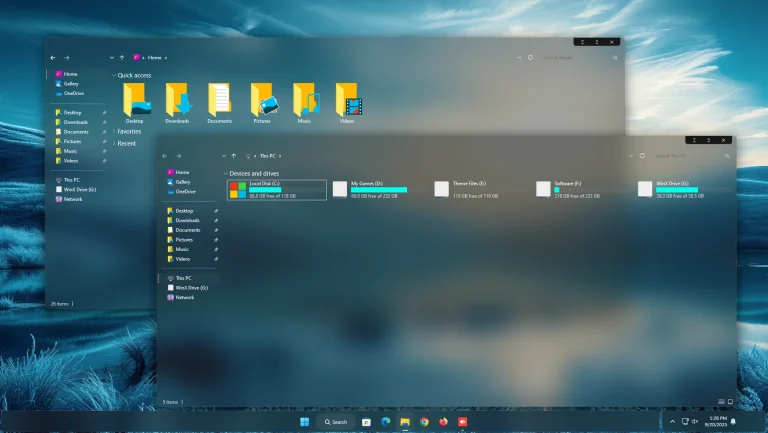Switch to details view in This PC window
The height and width of the screenshot is (433, 768).
721,402
